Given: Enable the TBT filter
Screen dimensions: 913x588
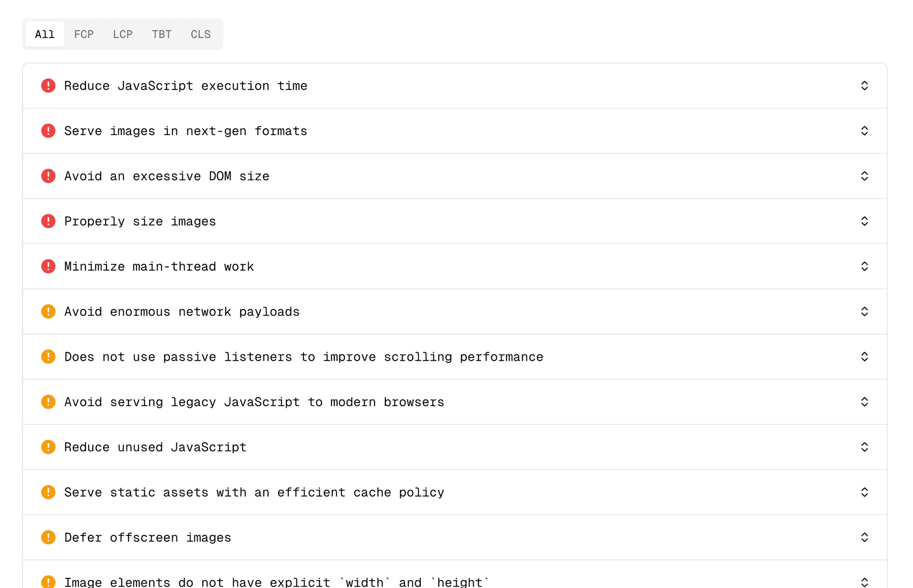Looking at the screenshot, I should coord(161,34).
